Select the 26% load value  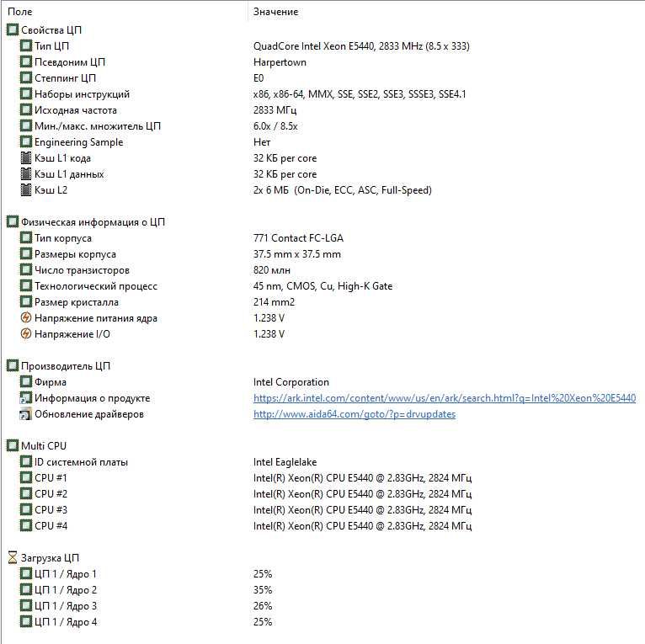pyautogui.click(x=263, y=606)
